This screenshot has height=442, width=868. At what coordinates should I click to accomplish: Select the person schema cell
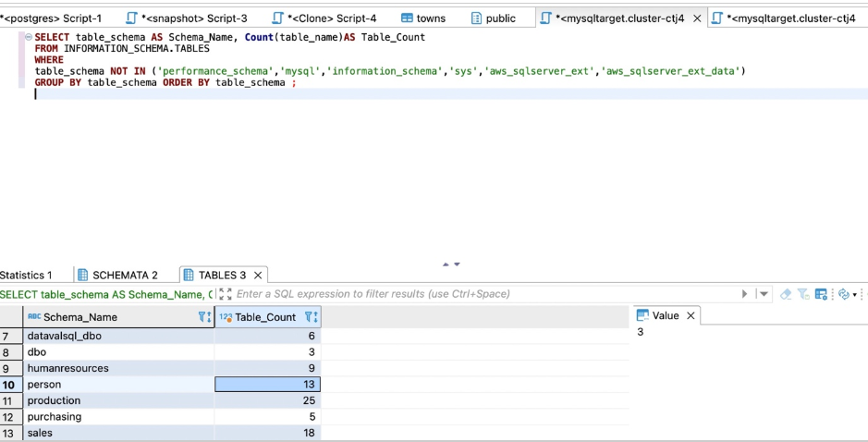point(118,385)
